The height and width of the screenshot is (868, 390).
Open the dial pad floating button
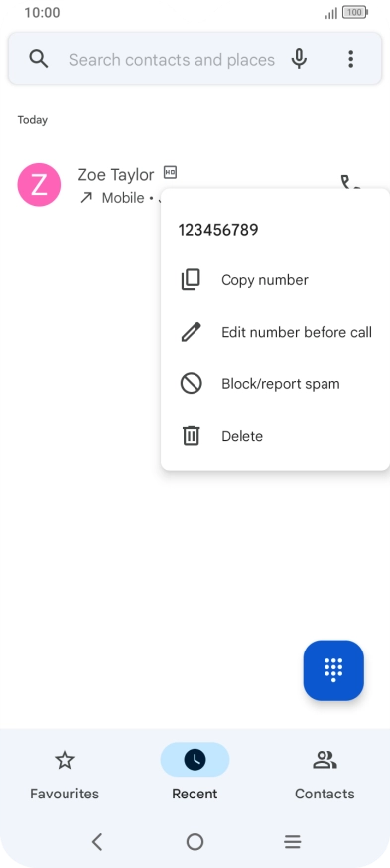(x=333, y=669)
